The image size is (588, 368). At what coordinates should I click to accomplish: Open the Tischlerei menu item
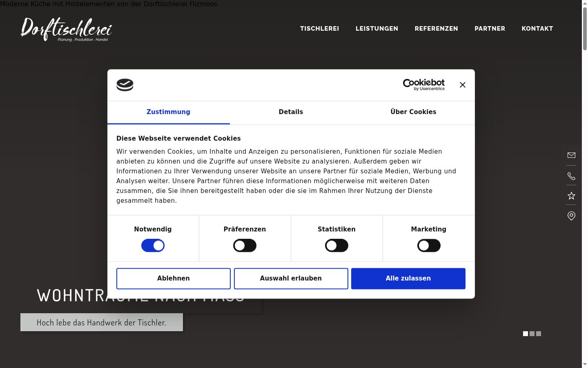tap(319, 29)
